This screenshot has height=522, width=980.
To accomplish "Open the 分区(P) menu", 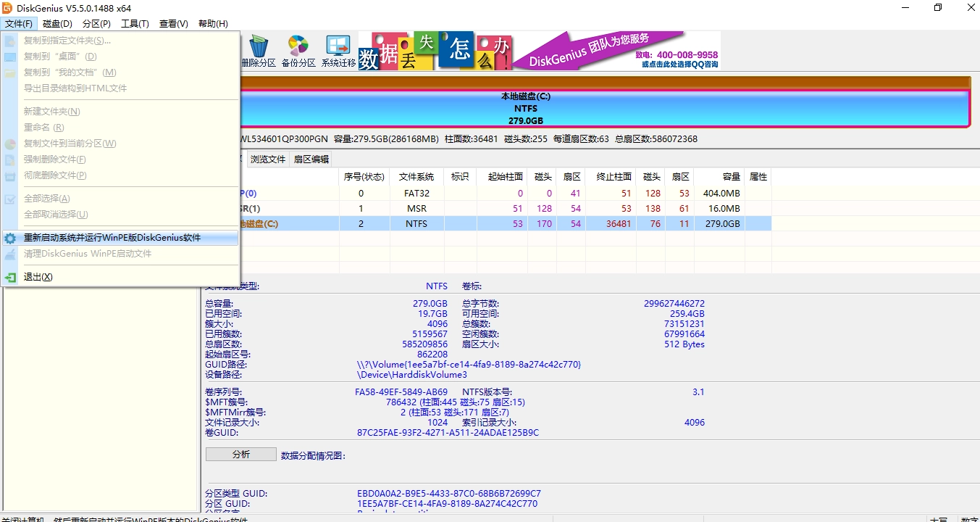I will tap(96, 24).
